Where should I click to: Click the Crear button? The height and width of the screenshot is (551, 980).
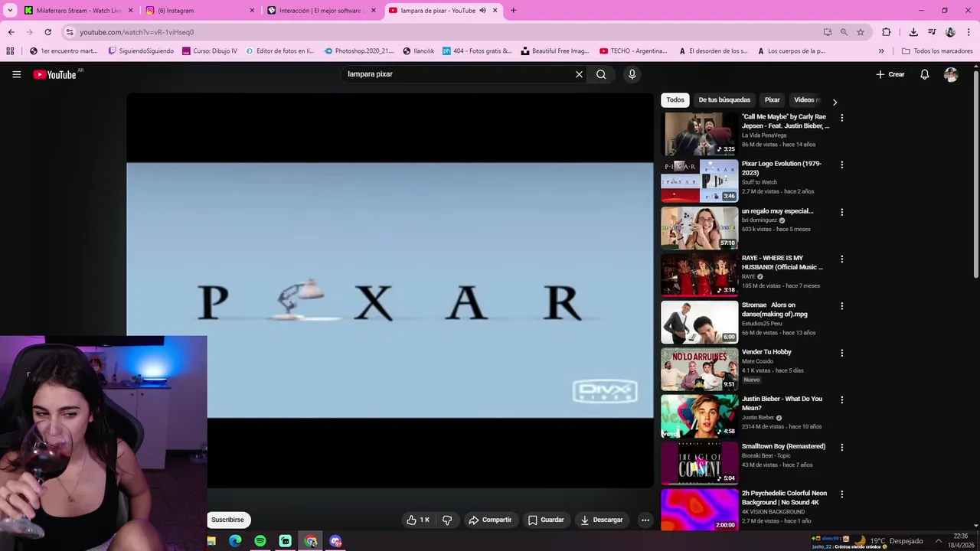point(890,74)
